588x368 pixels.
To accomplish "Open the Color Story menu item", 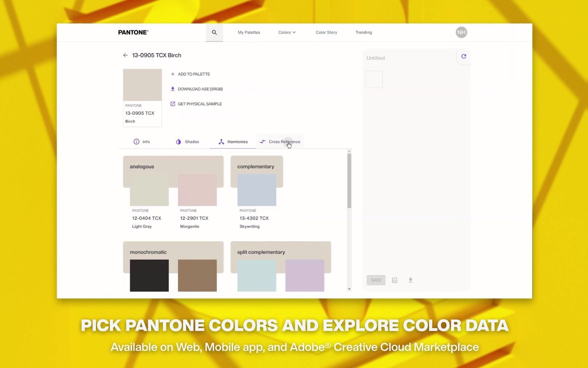I will click(326, 32).
